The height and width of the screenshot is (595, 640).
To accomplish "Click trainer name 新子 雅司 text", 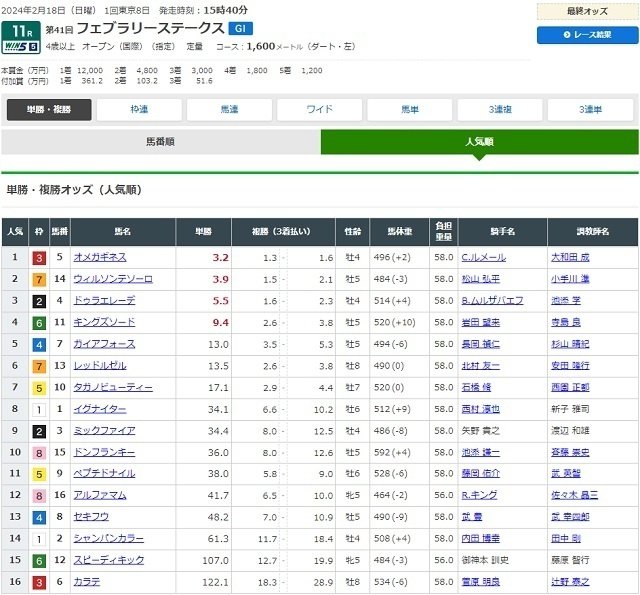I will [571, 409].
